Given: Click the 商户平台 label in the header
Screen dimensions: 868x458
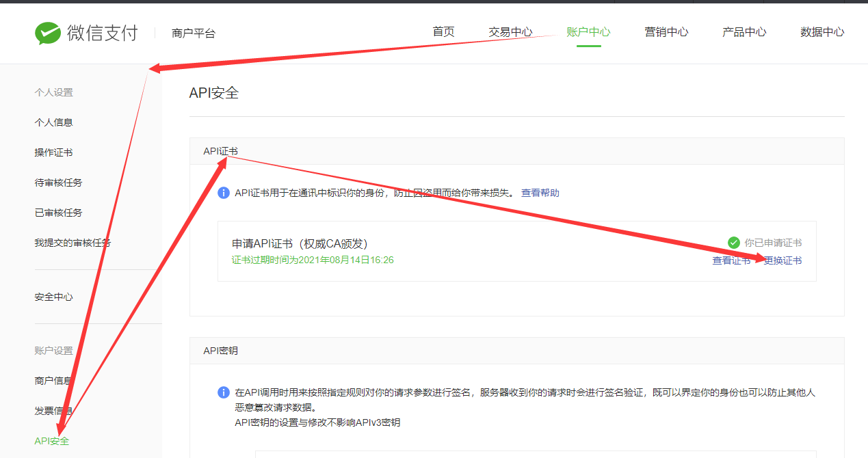Looking at the screenshot, I should pos(194,33).
